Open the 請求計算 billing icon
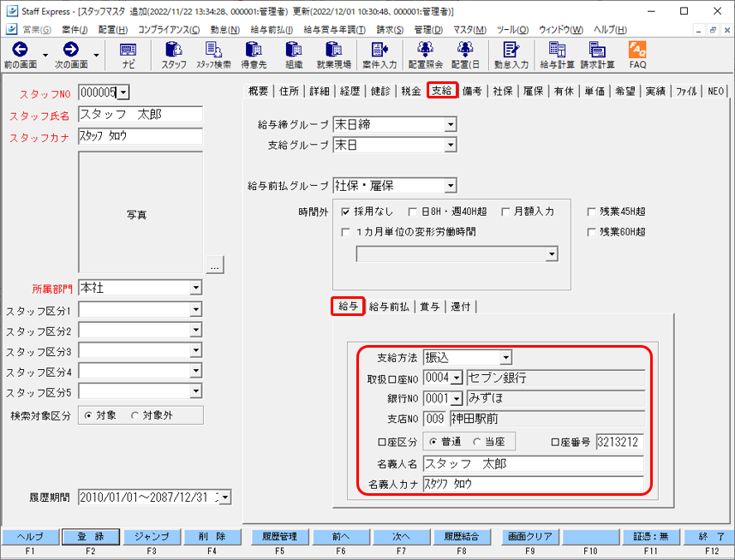This screenshot has height=560, width=735. [x=597, y=56]
